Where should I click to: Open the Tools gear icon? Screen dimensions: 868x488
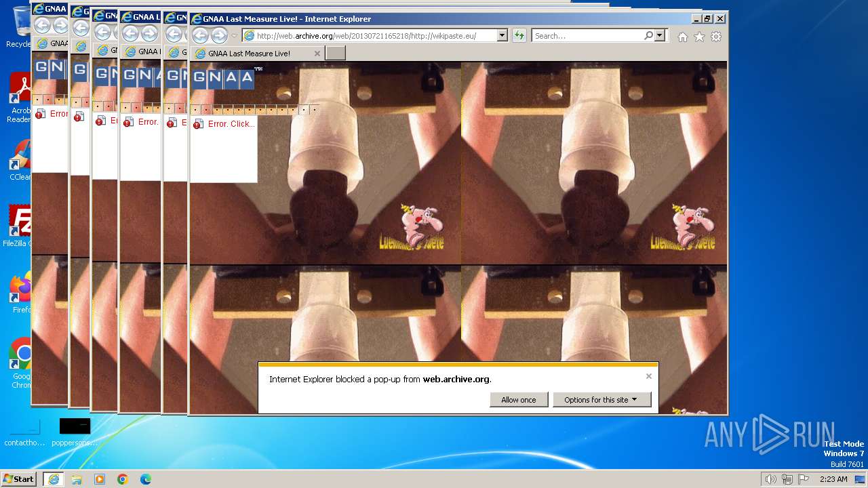point(716,37)
